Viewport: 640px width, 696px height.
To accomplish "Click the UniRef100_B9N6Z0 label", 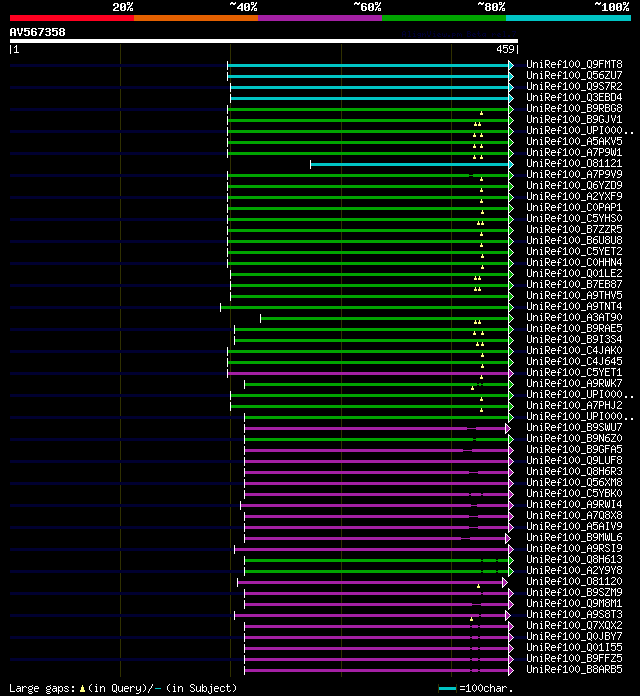I will tap(574, 439).
